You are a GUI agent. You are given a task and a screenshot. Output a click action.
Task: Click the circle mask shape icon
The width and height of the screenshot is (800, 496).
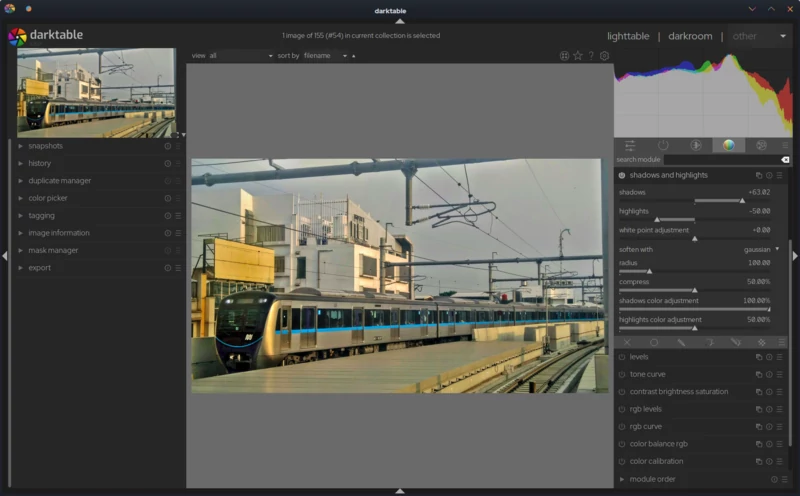[654, 342]
